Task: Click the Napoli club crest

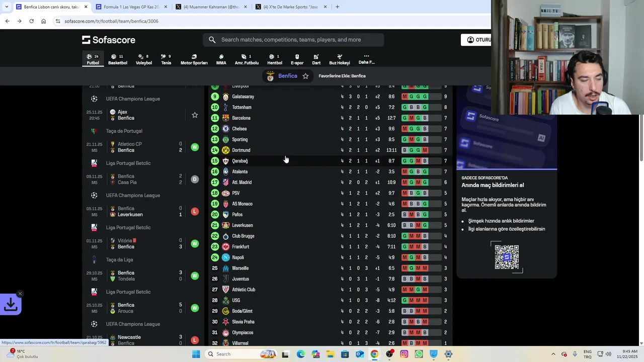Action: tap(225, 257)
